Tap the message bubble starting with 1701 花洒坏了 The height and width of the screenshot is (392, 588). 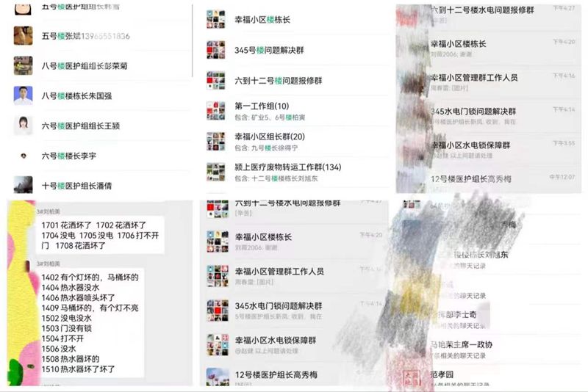[100, 235]
